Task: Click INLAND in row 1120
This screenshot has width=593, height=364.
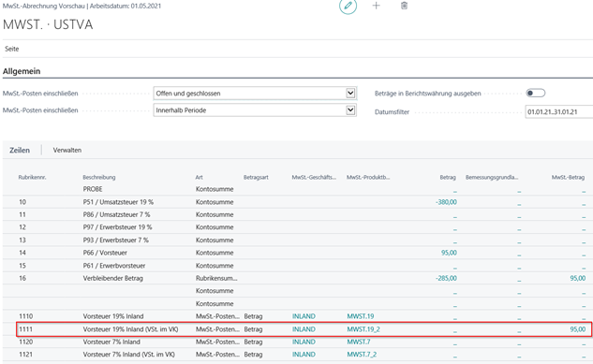Action: tap(304, 342)
